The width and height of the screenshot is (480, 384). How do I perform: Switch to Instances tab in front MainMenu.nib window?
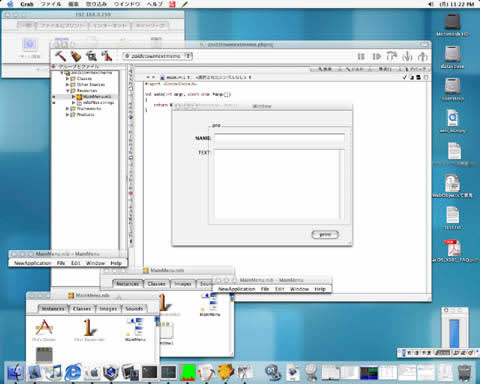(53, 309)
